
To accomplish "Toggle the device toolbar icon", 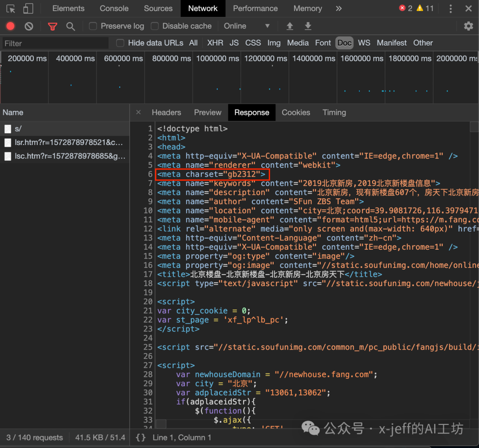I will click(28, 8).
